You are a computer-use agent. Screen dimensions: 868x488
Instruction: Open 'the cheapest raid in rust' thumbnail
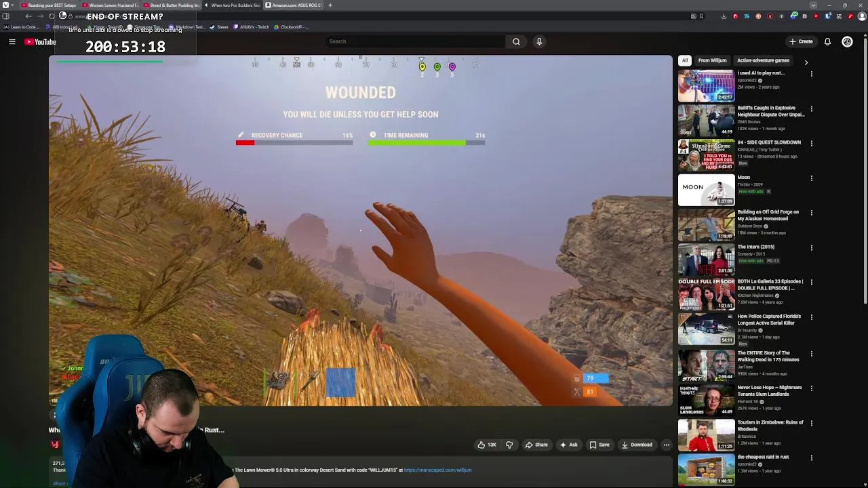(706, 470)
